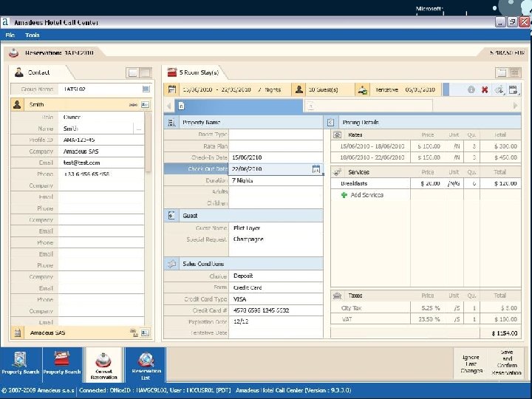Click the Services section icon
Screen dimensions: 532x399
pyautogui.click(x=337, y=172)
